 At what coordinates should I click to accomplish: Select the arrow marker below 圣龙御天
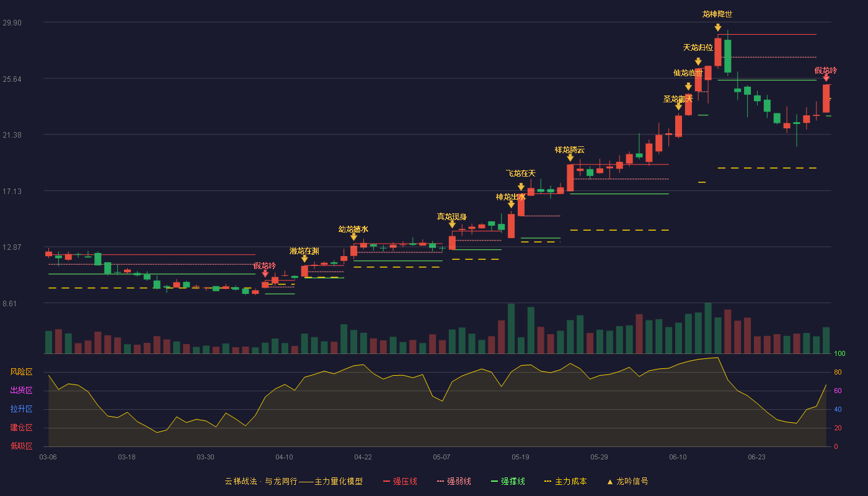point(678,107)
